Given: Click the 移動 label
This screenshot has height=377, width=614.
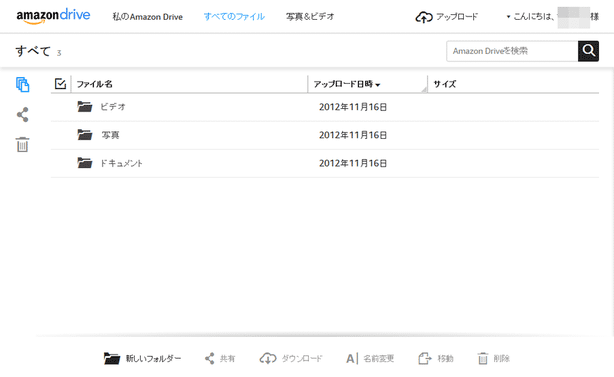Looking at the screenshot, I should pos(445,358).
